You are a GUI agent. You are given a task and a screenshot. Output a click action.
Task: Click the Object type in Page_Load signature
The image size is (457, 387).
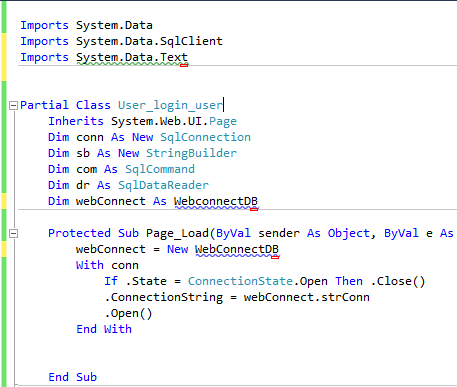(348, 233)
